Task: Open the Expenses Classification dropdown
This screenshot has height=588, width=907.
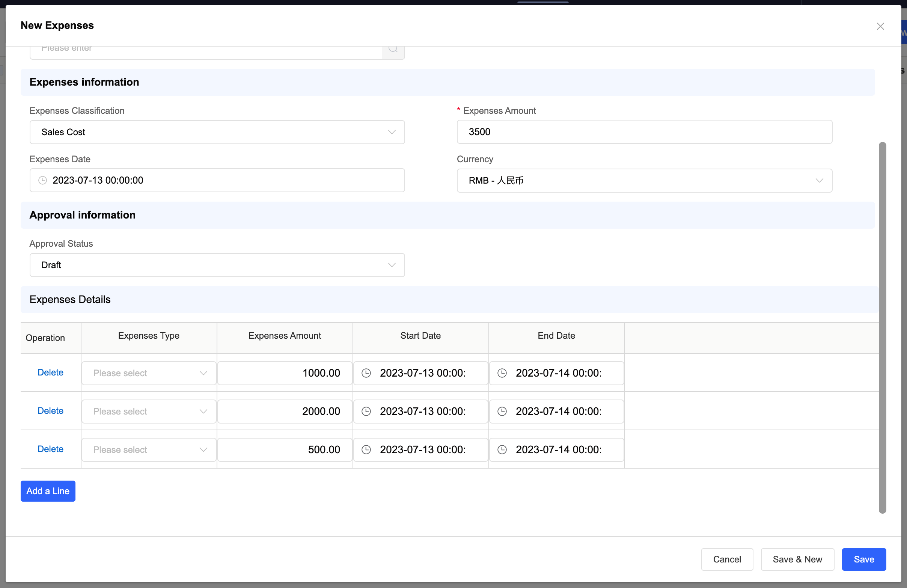Action: [217, 132]
